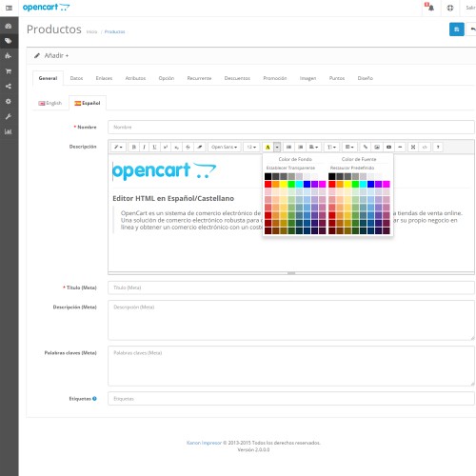Toggle fullscreen editor mode
Image resolution: width=476 pixels, height=476 pixels.
point(413,147)
